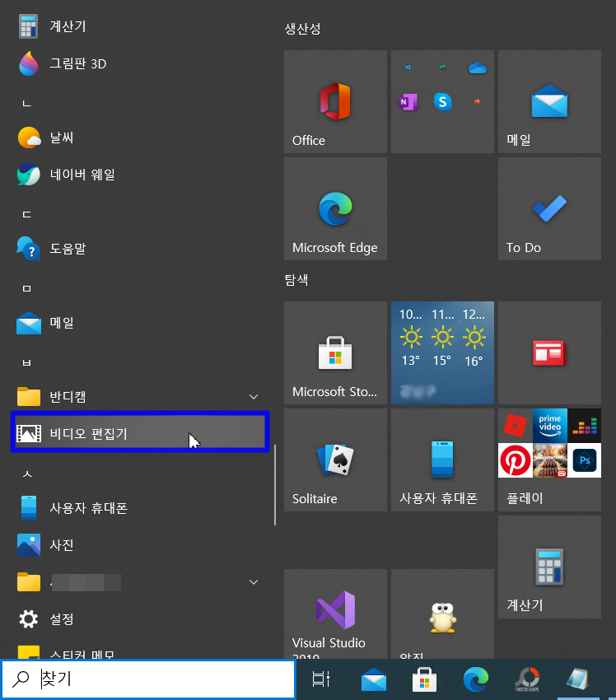Screen dimensions: 616x700
Task: Open the 계산기 tile
Action: coord(549,567)
